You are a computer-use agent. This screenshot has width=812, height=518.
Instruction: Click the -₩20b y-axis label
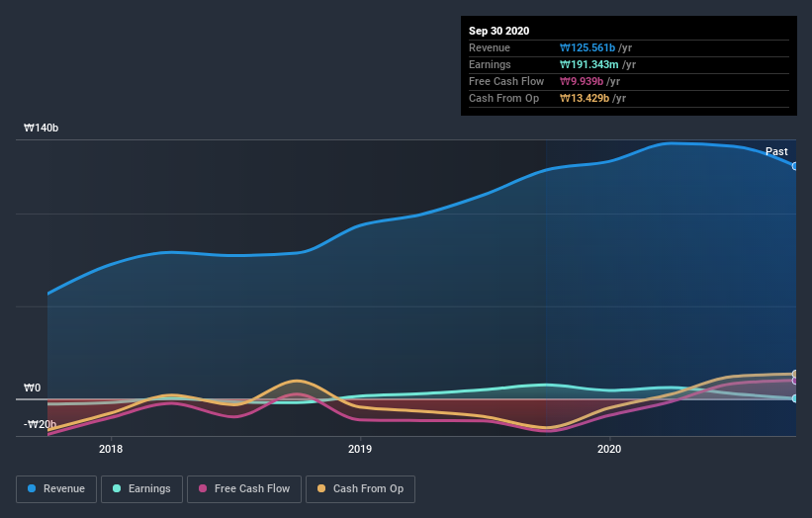coord(40,424)
